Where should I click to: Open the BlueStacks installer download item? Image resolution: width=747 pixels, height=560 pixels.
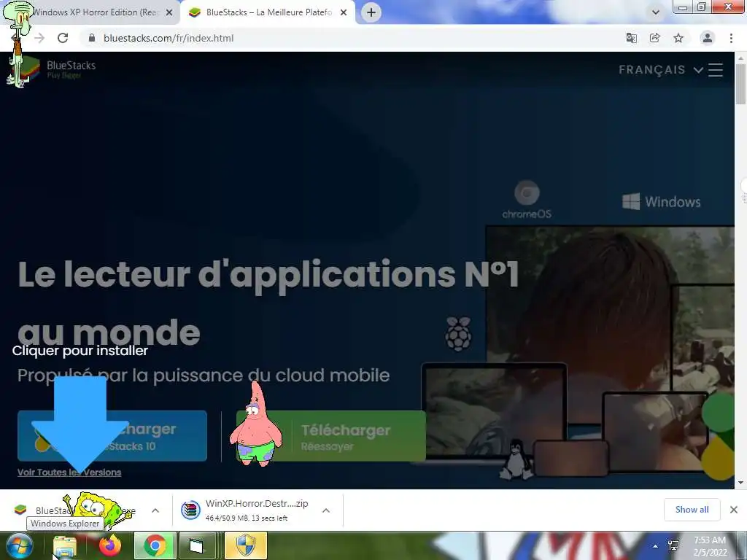(x=75, y=510)
